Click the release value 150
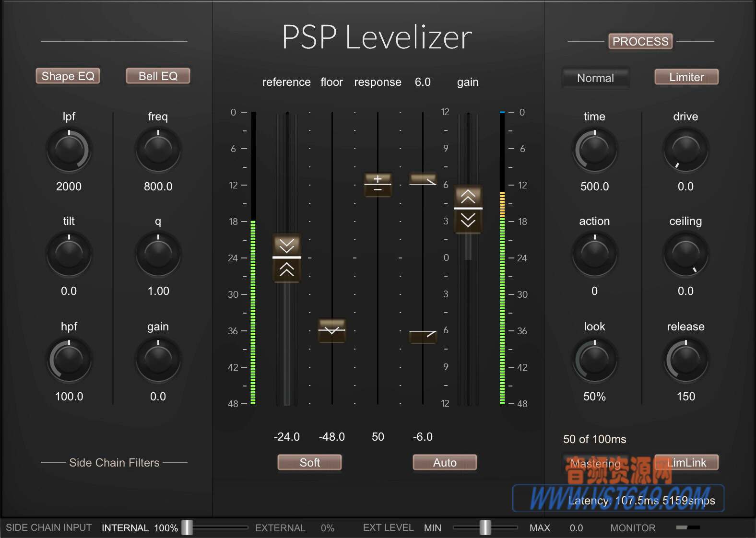This screenshot has width=756, height=538. pos(686,397)
